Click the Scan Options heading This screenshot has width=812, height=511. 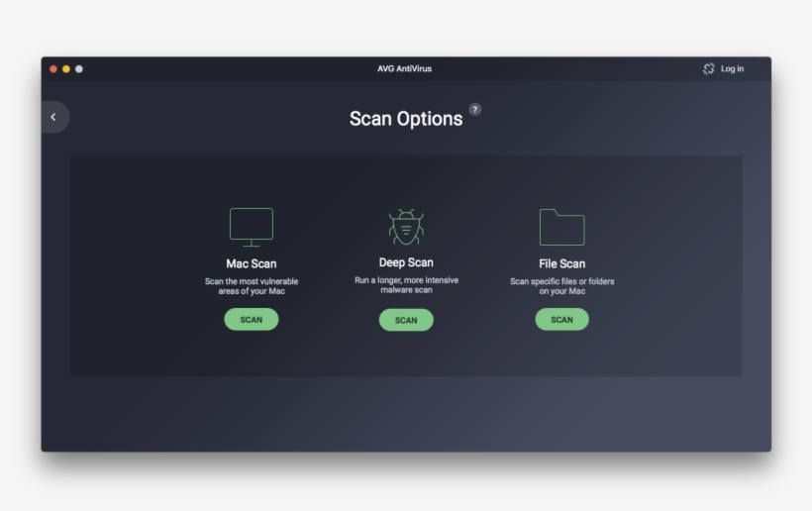pyautogui.click(x=406, y=119)
